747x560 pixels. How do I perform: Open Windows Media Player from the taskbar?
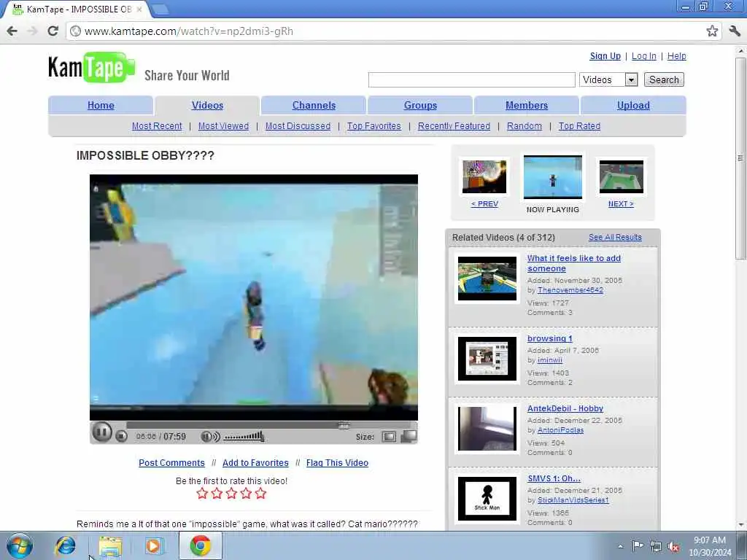(155, 545)
